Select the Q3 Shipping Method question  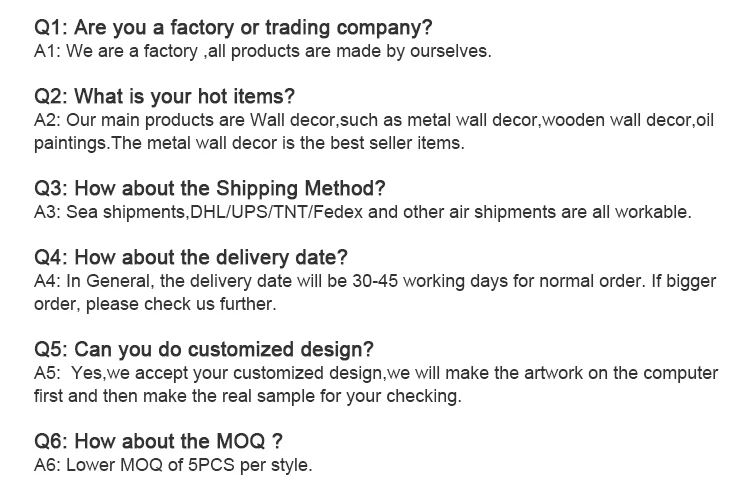tap(210, 189)
